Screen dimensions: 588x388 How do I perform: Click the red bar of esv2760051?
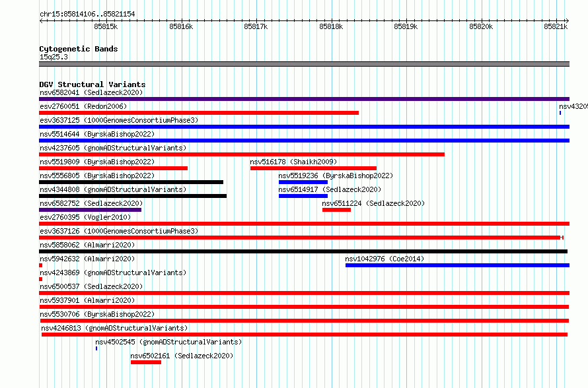click(x=199, y=113)
